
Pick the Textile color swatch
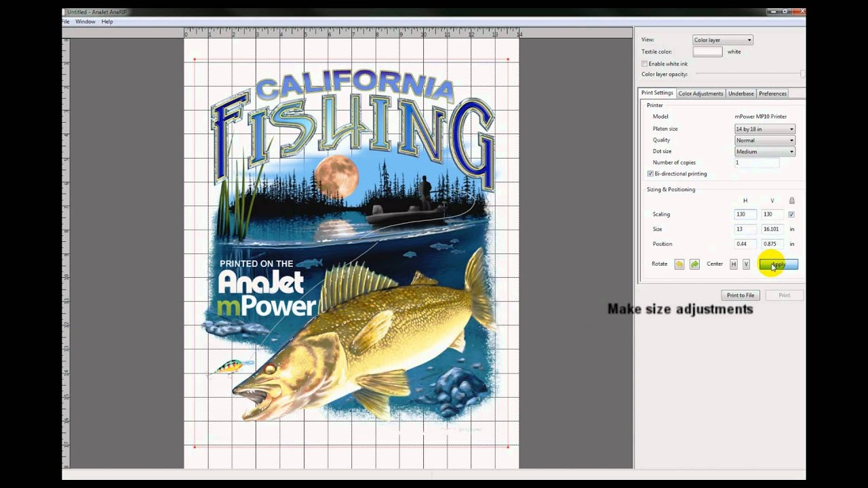(x=707, y=52)
